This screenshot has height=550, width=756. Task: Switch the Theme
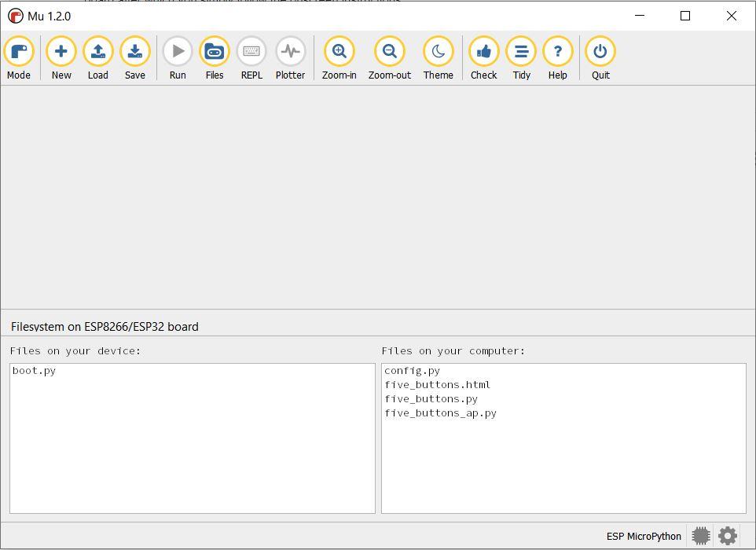point(439,58)
